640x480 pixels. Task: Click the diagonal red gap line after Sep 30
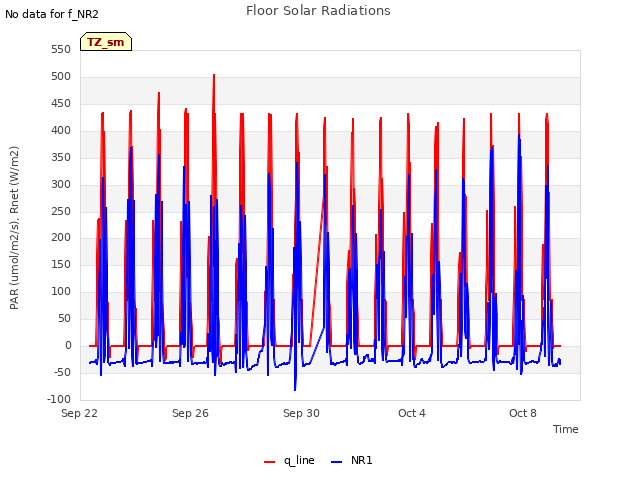(317, 269)
